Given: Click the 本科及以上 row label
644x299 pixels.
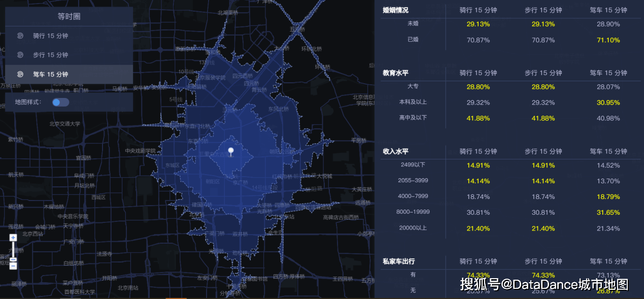Looking at the screenshot, I should point(413,102).
